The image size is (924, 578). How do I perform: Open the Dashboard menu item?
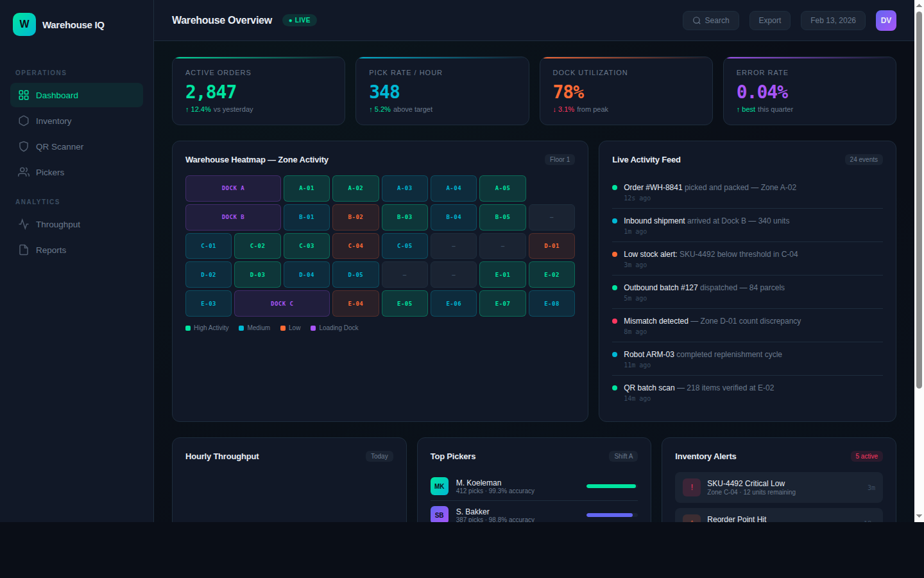76,95
